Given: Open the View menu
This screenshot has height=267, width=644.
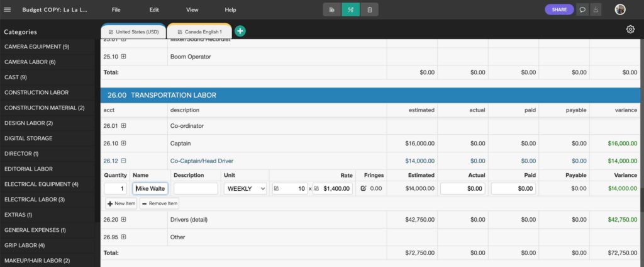Looking at the screenshot, I should coord(192,9).
